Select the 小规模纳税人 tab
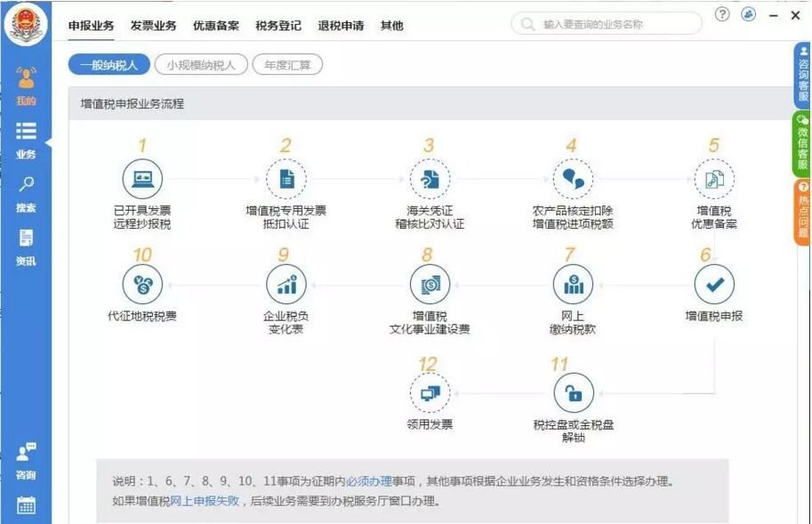The image size is (812, 524). 202,64
